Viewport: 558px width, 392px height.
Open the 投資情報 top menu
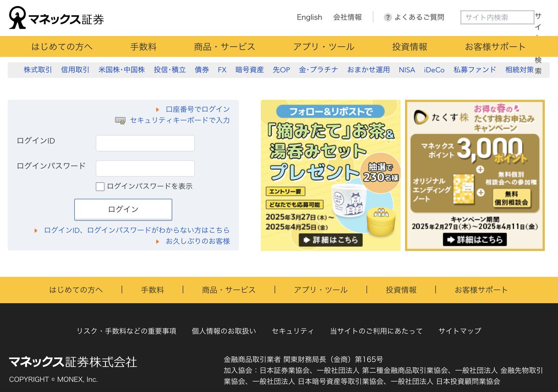(410, 46)
